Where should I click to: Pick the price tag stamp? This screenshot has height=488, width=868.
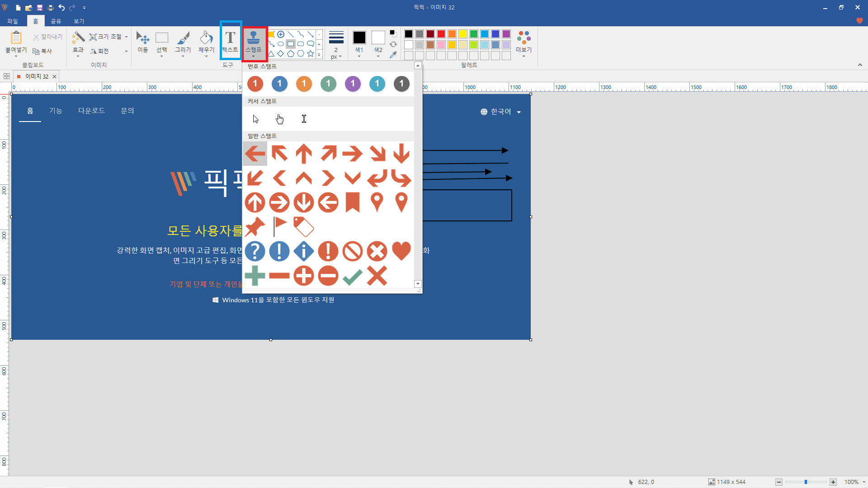point(304,227)
